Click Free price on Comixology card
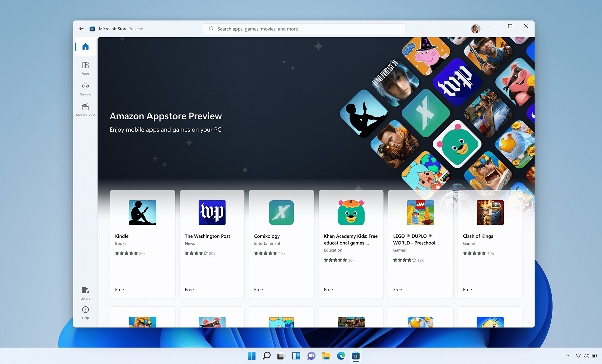 pyautogui.click(x=258, y=290)
